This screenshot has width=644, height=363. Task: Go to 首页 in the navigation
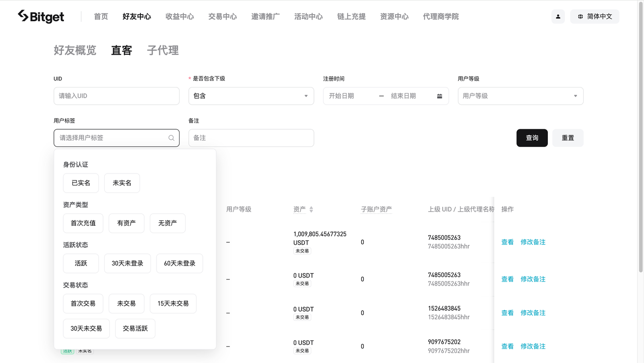coord(101,17)
